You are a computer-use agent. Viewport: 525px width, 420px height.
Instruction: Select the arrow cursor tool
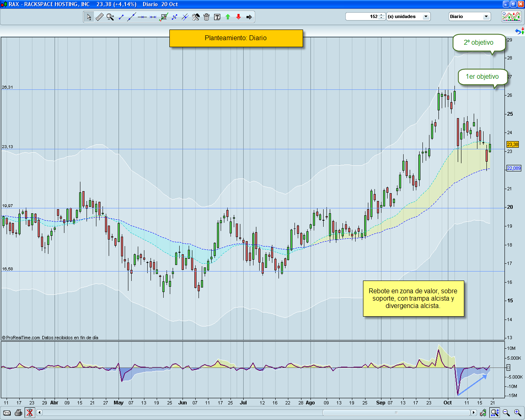pos(89,17)
